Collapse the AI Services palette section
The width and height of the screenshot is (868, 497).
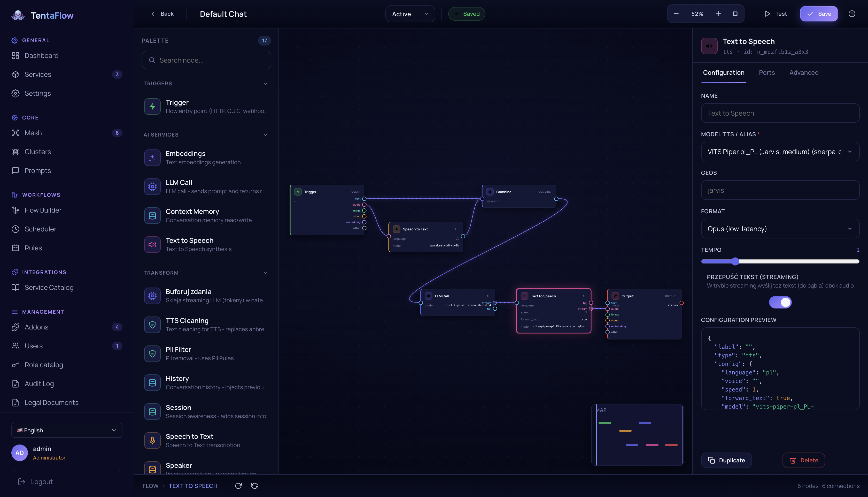coord(265,135)
